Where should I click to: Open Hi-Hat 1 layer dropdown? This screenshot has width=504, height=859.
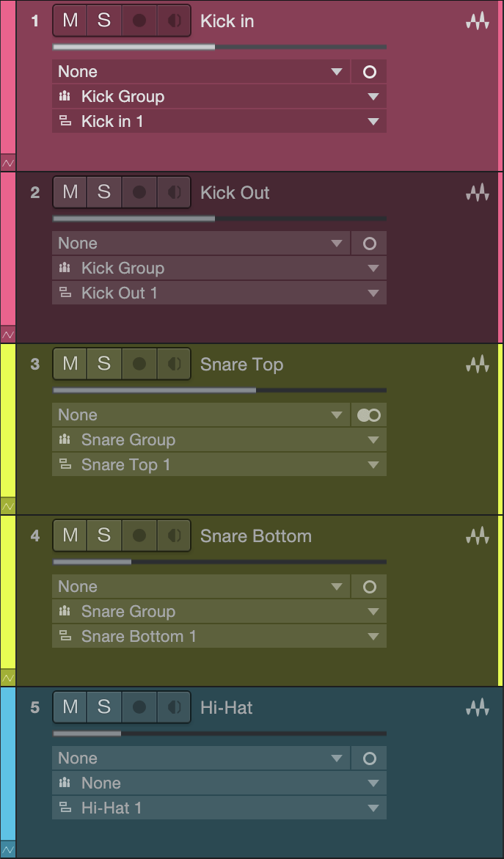click(x=219, y=808)
